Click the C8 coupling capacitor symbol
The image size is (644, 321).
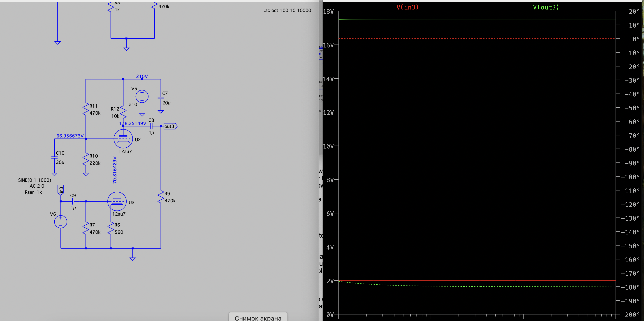(151, 126)
